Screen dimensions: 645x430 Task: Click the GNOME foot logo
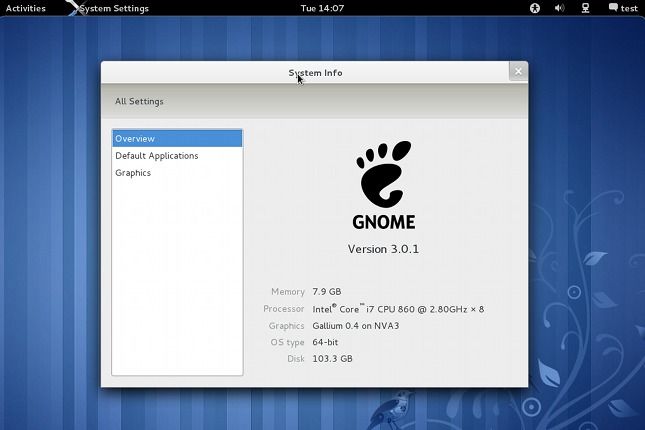click(383, 174)
